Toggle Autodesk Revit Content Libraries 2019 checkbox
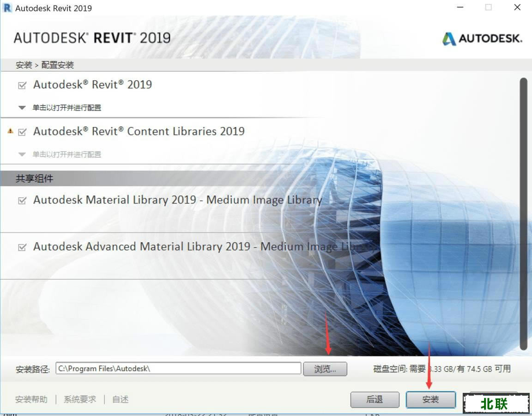 (22, 132)
